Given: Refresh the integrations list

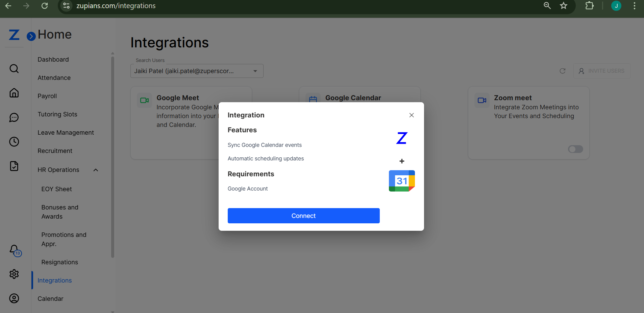Looking at the screenshot, I should [563, 71].
